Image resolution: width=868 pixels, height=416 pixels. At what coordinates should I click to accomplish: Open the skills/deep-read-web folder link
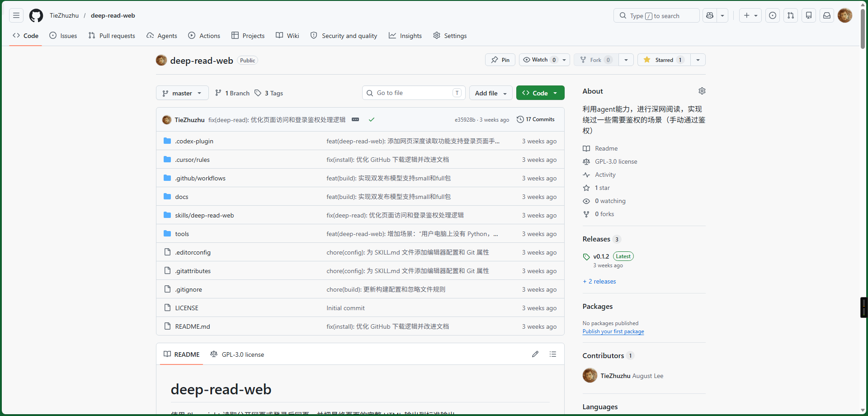point(204,215)
